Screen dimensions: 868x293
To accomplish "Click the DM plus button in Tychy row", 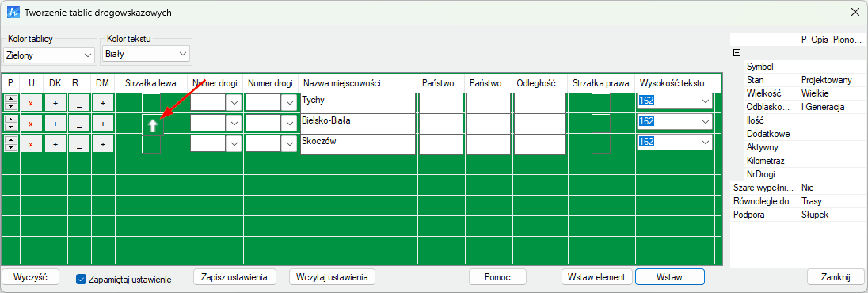I will 103,103.
